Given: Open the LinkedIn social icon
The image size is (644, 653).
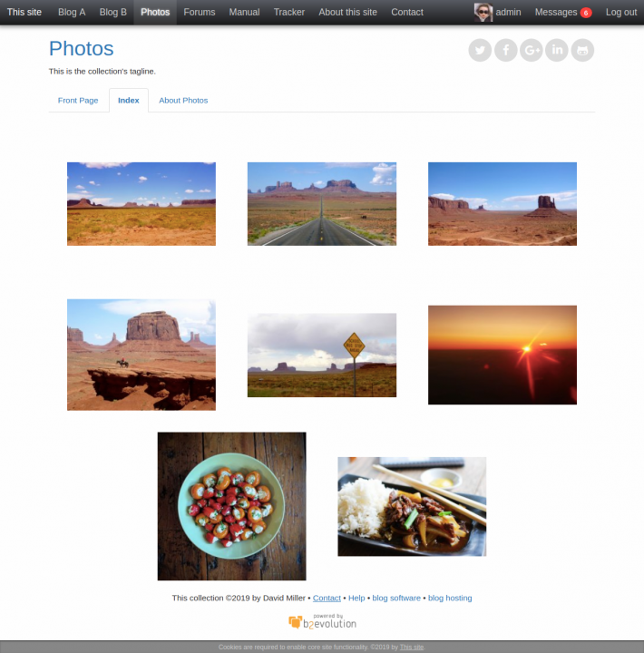Looking at the screenshot, I should (557, 51).
